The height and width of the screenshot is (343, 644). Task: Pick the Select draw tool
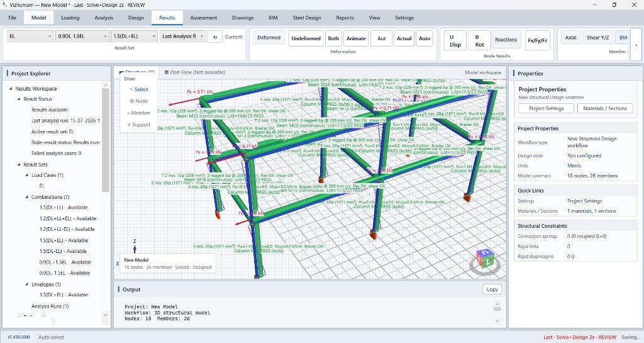[x=139, y=89]
